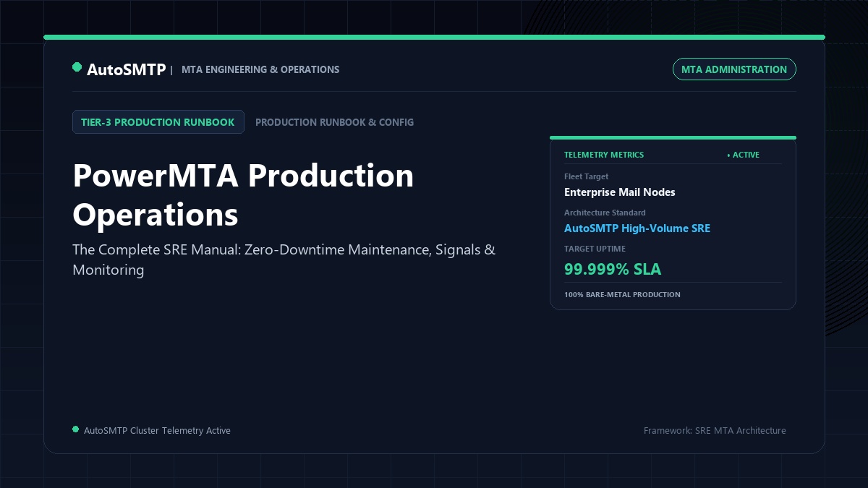The image size is (868, 488).
Task: Open the MTA ADMINISTRATION pill button
Action: (734, 69)
